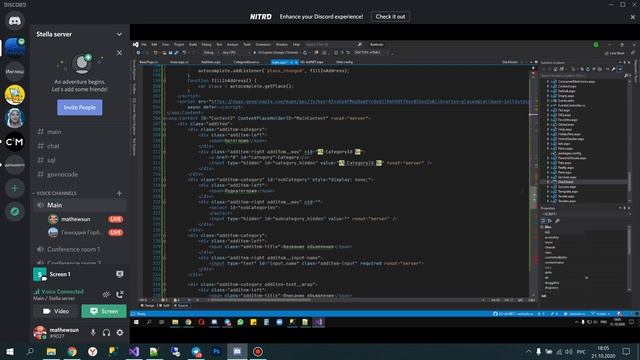Launch Chrome from the taskbar
Image resolution: width=640 pixels, height=360 pixels.
coord(72,351)
